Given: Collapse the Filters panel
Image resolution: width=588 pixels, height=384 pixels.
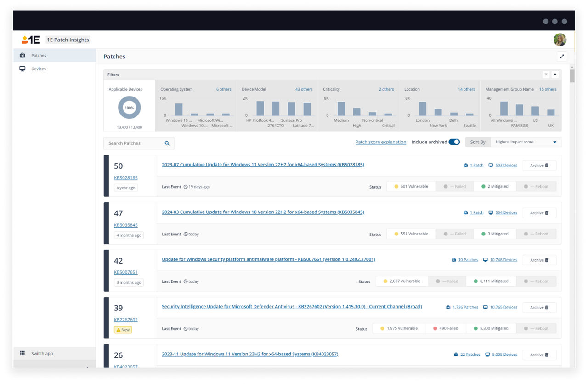Looking at the screenshot, I should [554, 75].
